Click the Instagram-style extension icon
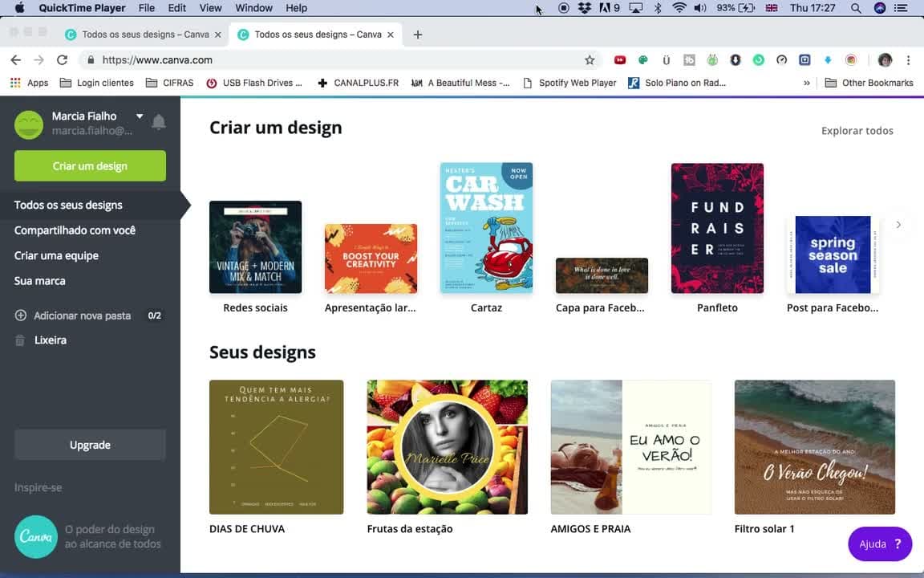The height and width of the screenshot is (578, 924). [851, 60]
